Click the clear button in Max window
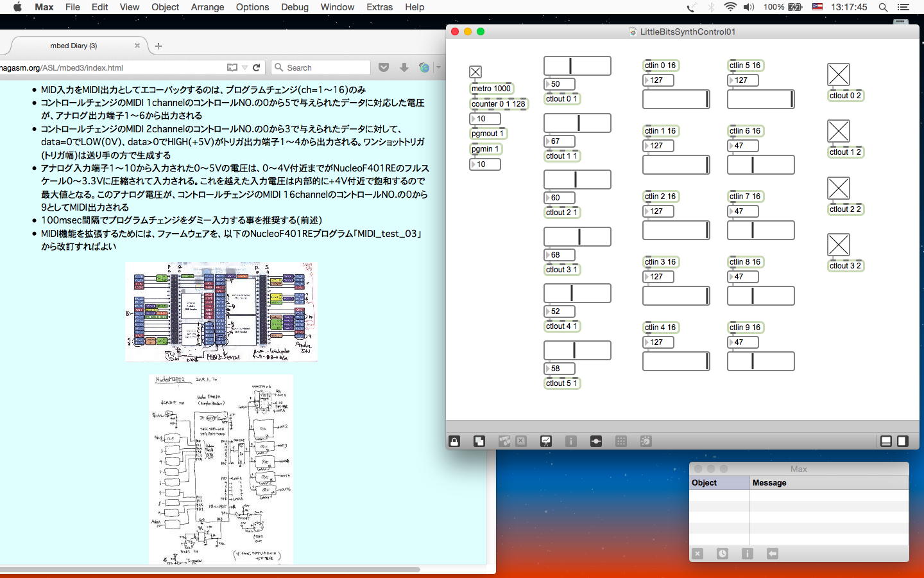Image resolution: width=924 pixels, height=578 pixels. point(697,554)
